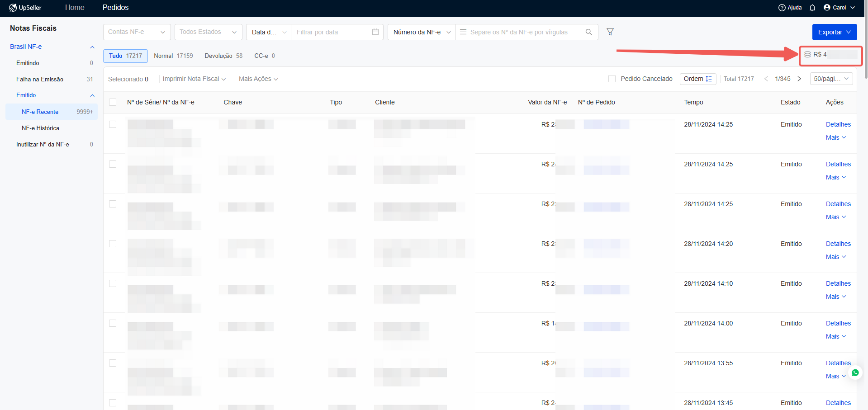The width and height of the screenshot is (868, 410).
Task: Open the Mais Ações menu
Action: [x=258, y=79]
